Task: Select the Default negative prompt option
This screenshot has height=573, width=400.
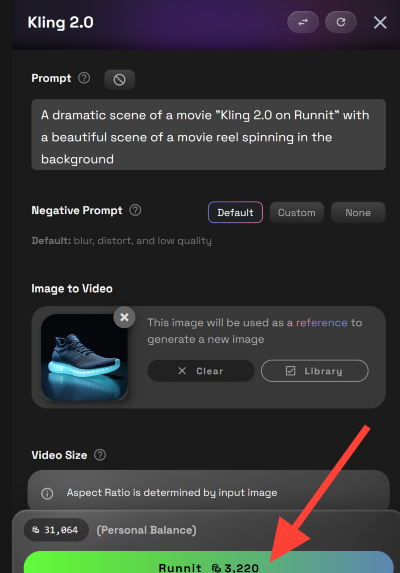Action: point(235,212)
